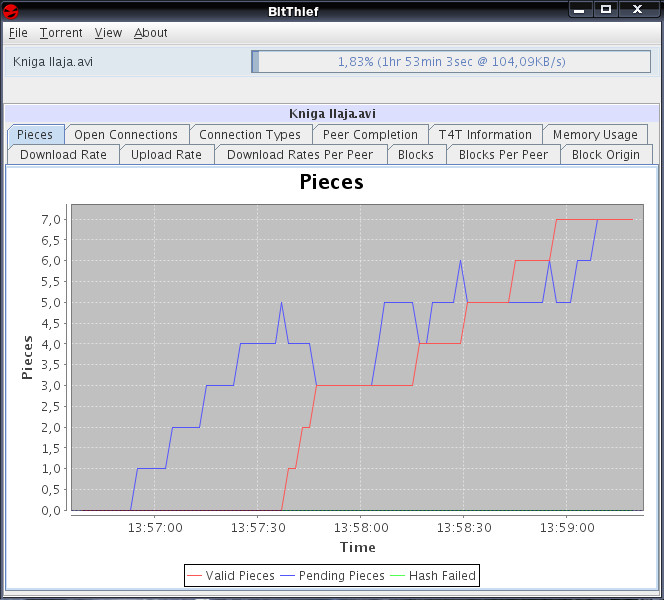The height and width of the screenshot is (600, 664).
Task: Click the 0,0 value on the y-axis
Action: click(x=51, y=510)
